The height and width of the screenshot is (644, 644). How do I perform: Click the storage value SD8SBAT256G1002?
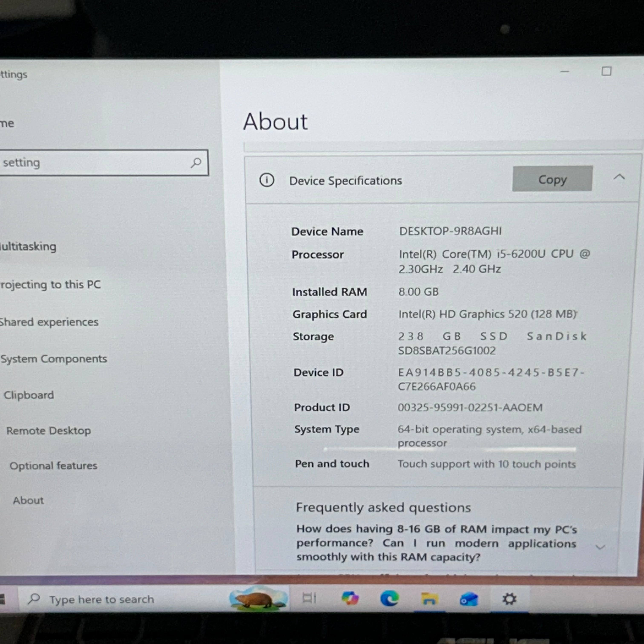[447, 351]
